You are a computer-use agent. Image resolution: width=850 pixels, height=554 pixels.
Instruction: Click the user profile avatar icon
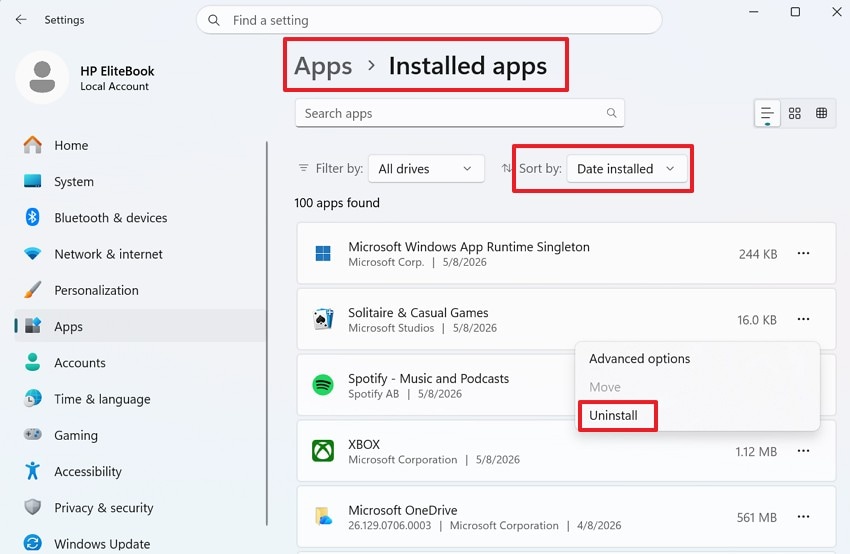42,77
